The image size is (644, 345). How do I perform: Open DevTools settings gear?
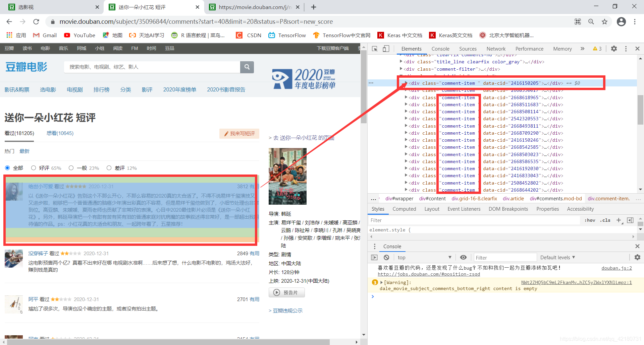tap(614, 49)
